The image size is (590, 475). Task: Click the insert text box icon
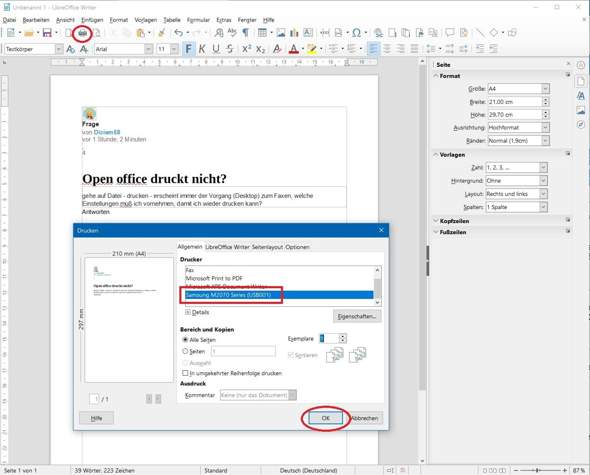tap(308, 33)
